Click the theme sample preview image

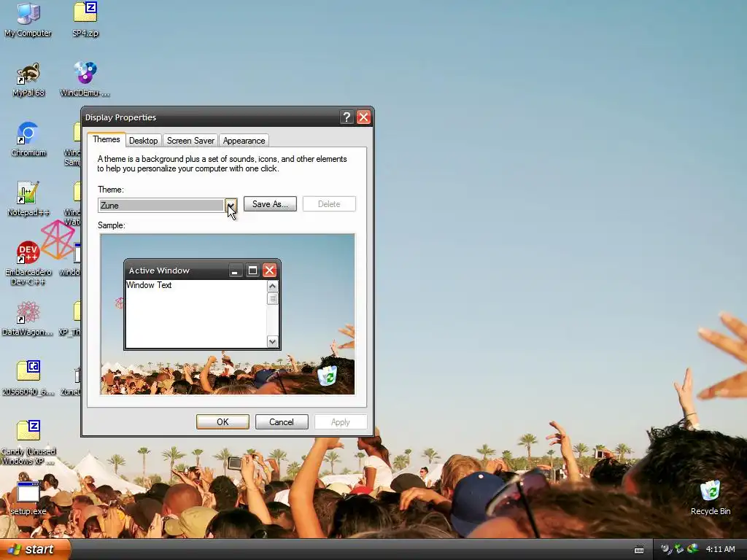[x=228, y=314]
